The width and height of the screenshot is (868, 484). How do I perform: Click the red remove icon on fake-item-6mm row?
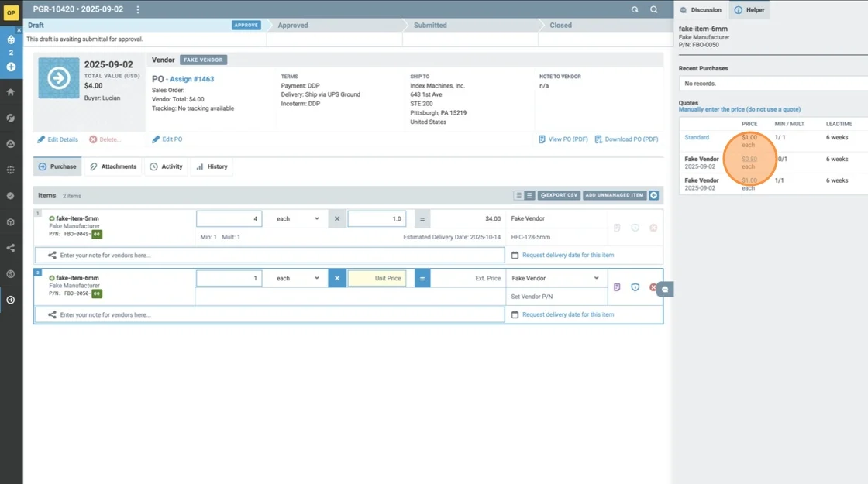(x=653, y=287)
